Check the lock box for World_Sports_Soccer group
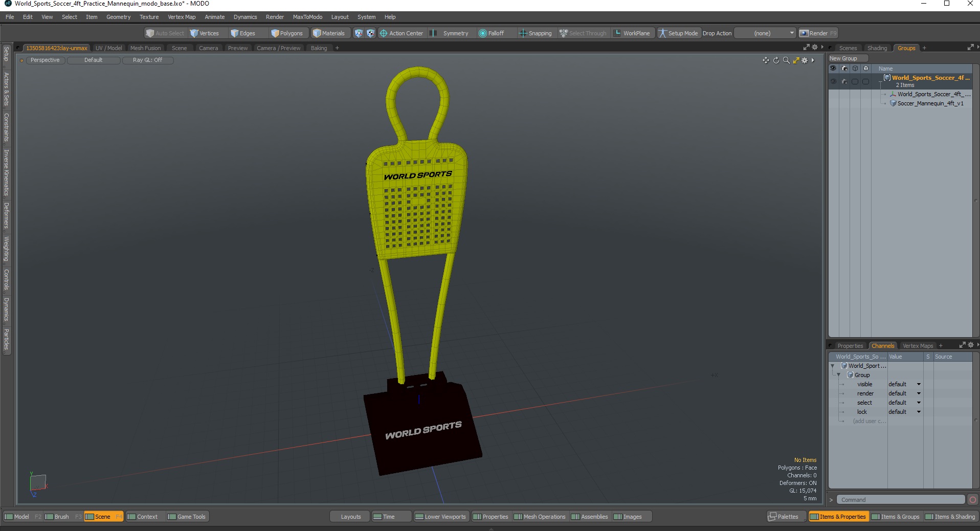This screenshot has width=980, height=531. click(x=865, y=81)
